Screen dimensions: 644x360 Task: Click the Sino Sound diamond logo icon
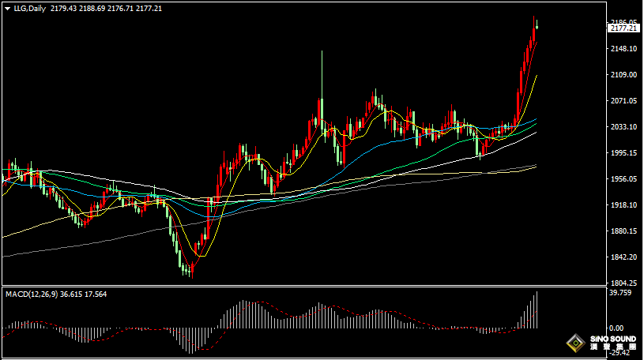pos(575,343)
